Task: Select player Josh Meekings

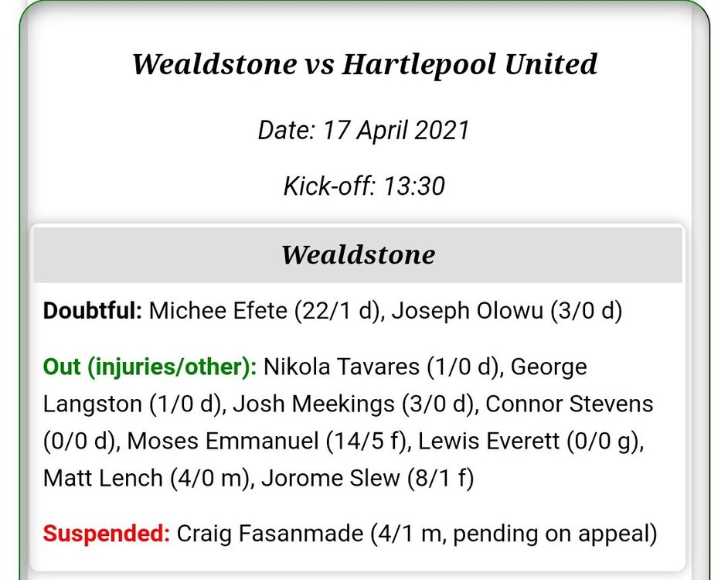Action: coord(314,404)
